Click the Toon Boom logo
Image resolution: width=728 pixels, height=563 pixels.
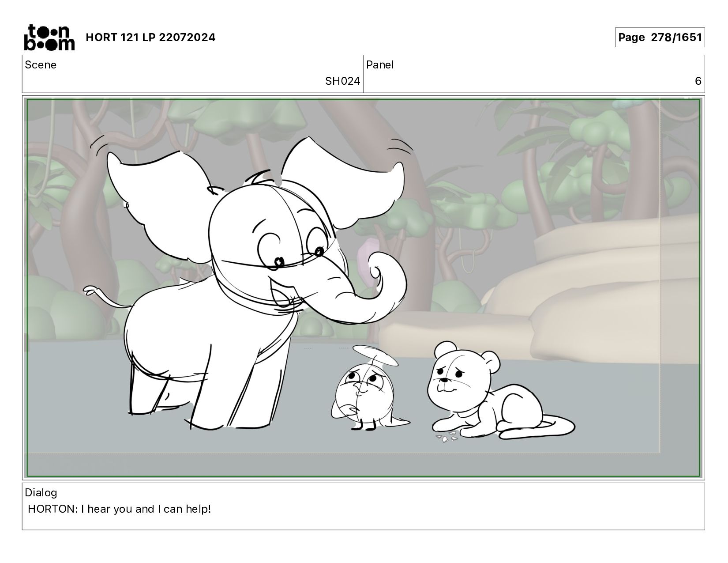click(x=49, y=37)
